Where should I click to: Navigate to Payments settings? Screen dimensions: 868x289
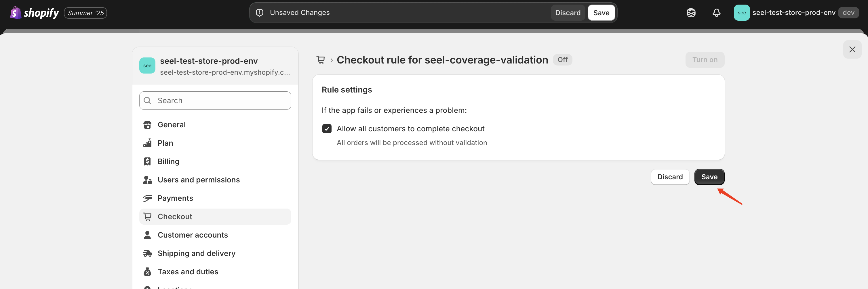[175, 198]
